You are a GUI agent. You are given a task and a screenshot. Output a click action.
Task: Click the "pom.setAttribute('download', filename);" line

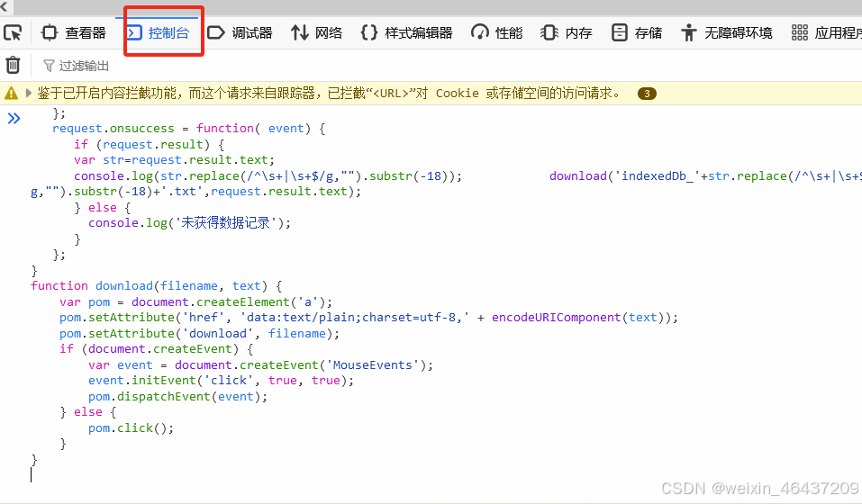pos(200,333)
